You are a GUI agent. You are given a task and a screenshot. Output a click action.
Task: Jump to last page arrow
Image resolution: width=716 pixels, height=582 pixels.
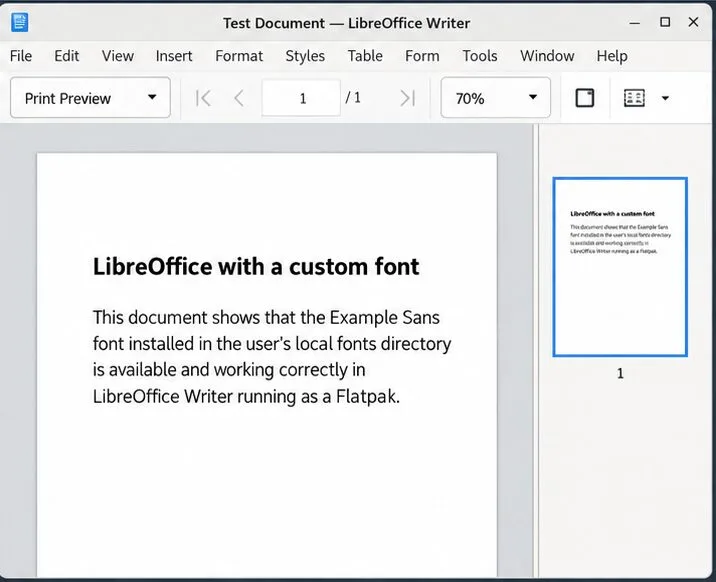tap(407, 98)
